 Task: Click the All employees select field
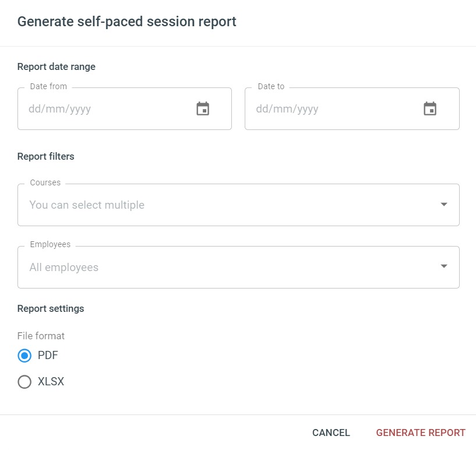(x=238, y=267)
